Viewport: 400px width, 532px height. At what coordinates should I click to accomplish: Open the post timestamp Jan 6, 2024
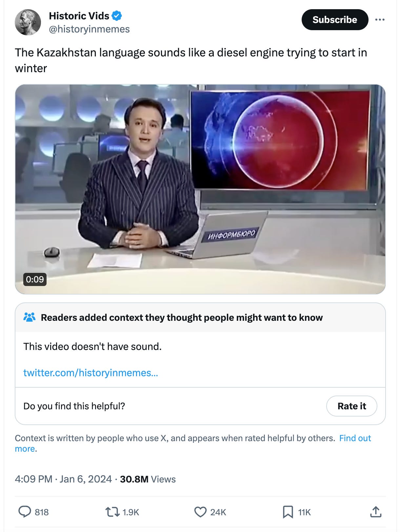pos(63,479)
